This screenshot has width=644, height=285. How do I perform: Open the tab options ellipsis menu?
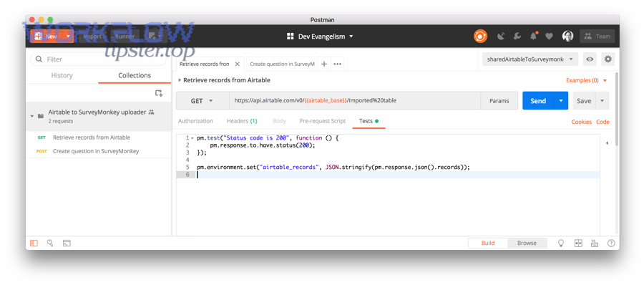338,64
